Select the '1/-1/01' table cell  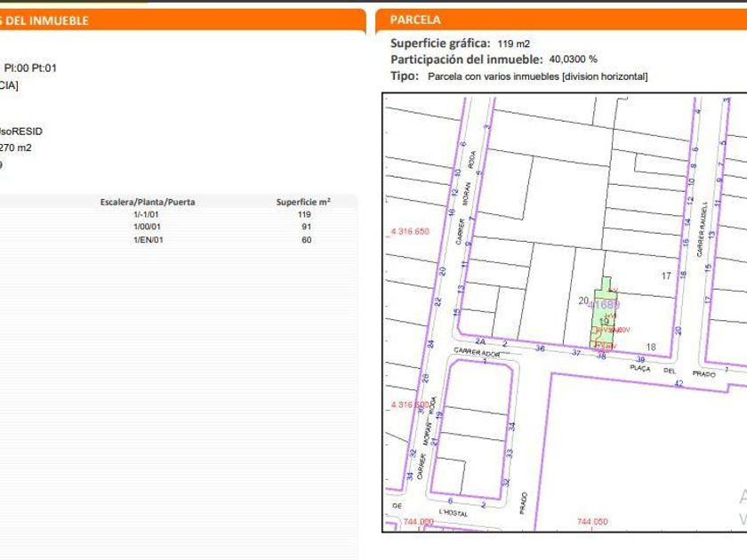pyautogui.click(x=146, y=215)
